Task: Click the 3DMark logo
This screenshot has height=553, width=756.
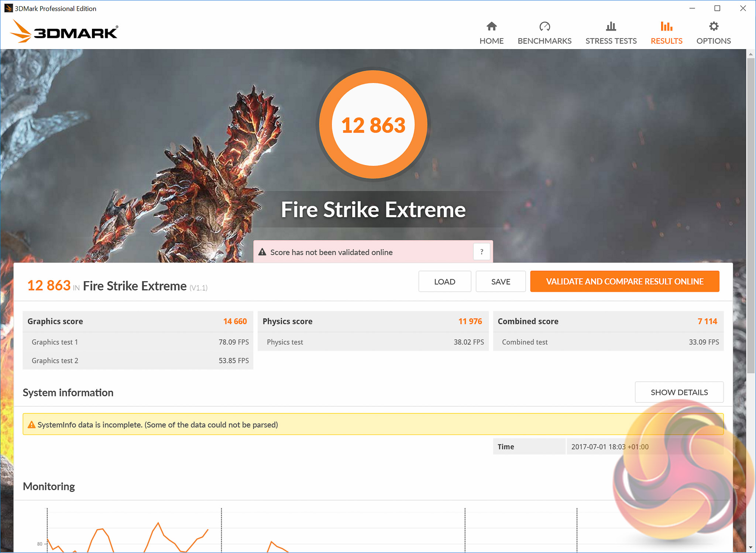Action: pos(64,32)
